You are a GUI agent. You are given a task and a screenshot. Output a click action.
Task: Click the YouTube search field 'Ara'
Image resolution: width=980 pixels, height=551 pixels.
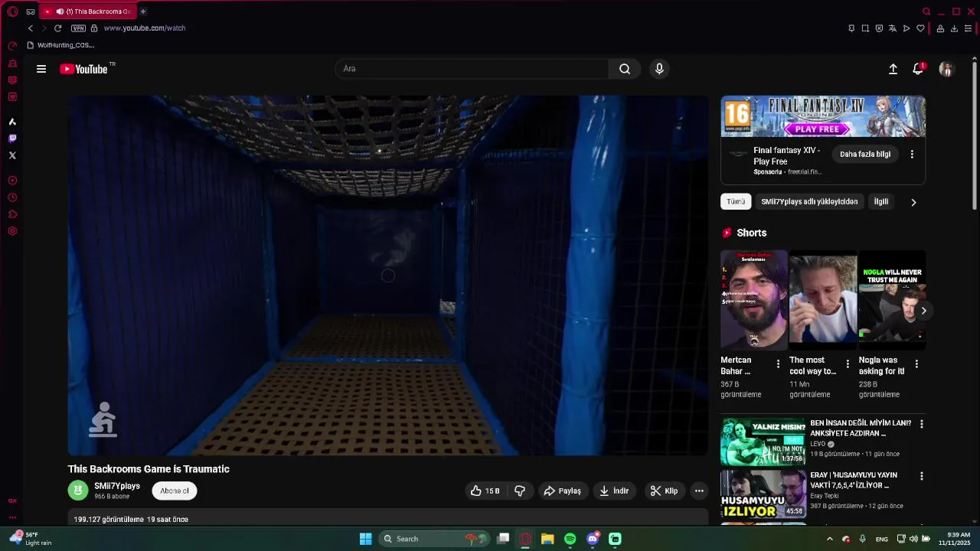[472, 69]
